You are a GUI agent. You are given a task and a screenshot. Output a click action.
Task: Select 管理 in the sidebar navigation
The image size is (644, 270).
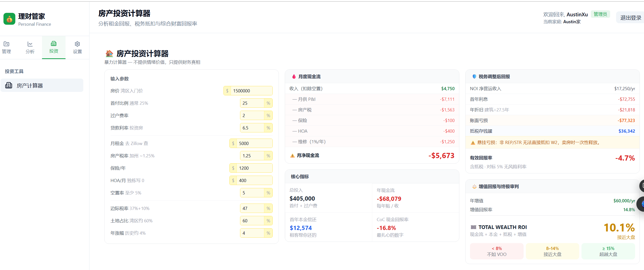point(6,47)
